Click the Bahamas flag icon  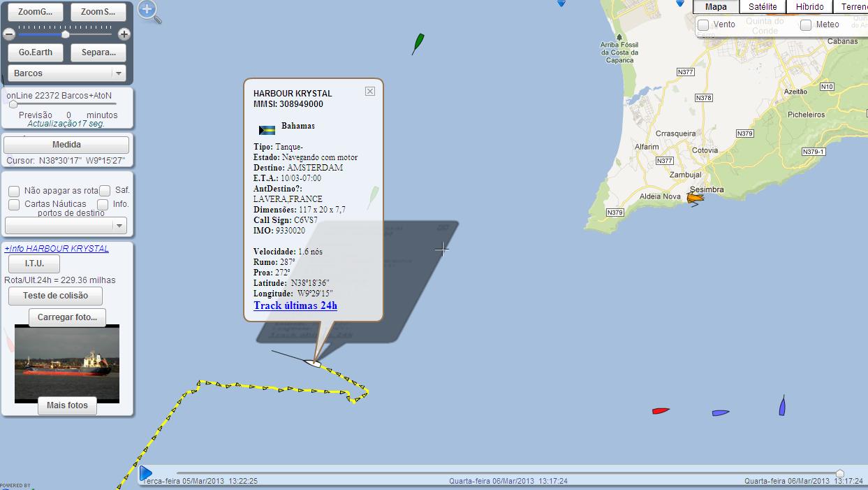(267, 130)
